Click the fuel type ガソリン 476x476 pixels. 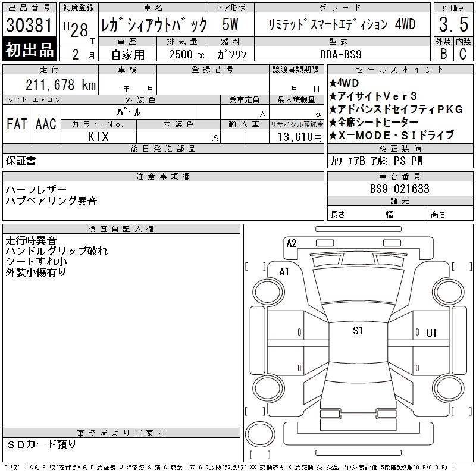pyautogui.click(x=231, y=55)
